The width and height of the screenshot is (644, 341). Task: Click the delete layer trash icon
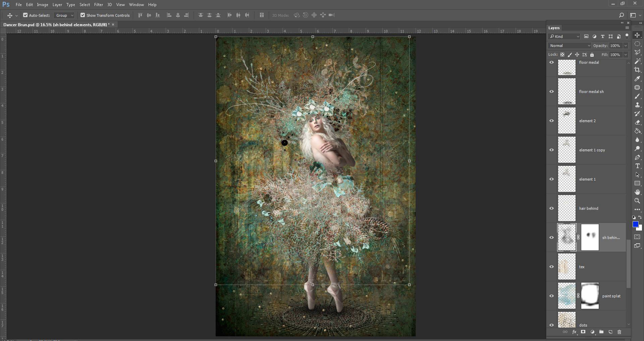pos(619,332)
